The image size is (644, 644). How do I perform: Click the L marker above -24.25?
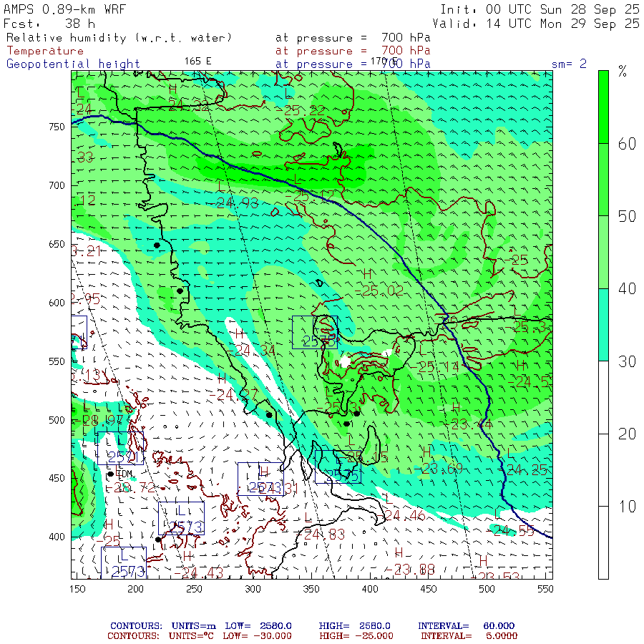pos(509,453)
